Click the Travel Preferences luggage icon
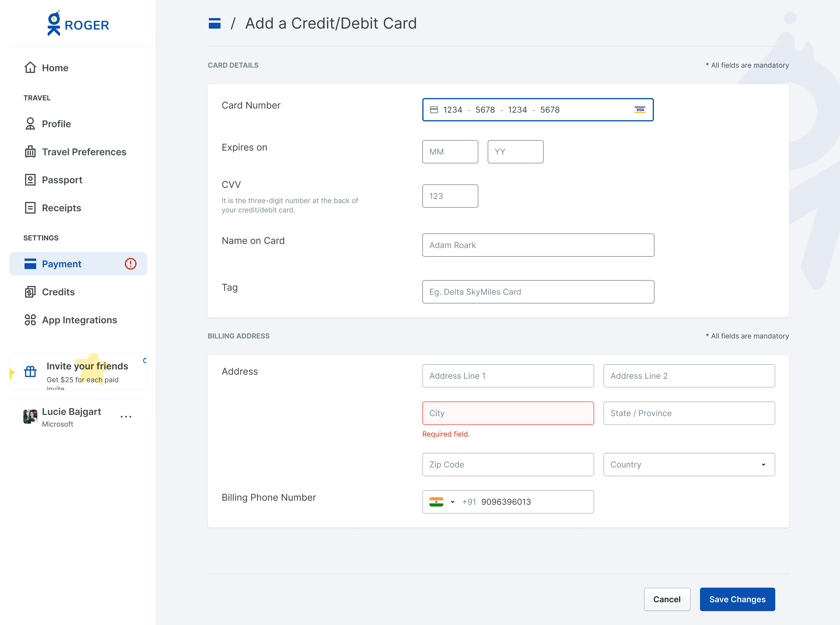Viewport: 840px width, 625px height. click(x=30, y=152)
